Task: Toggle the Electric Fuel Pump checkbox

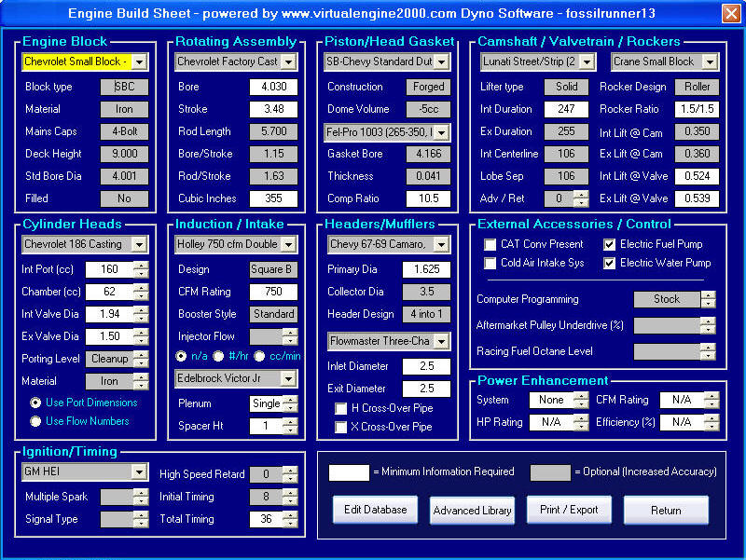Action: (x=609, y=244)
